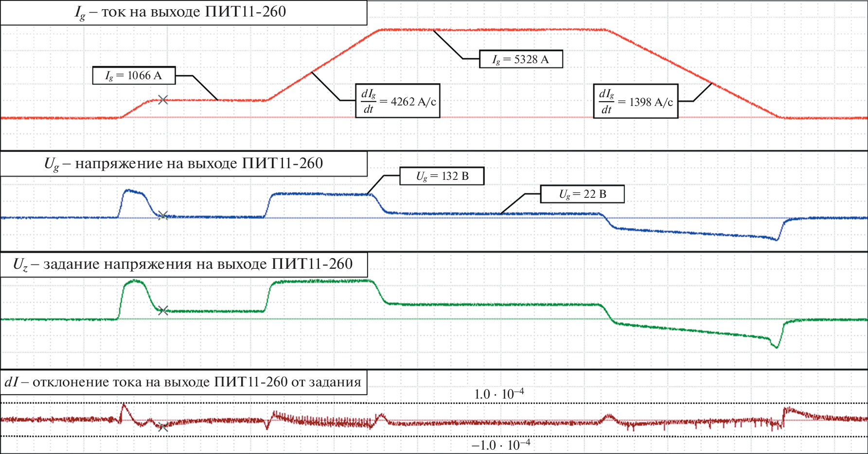This screenshot has width=868, height=454.
Task: Click the flat top of the red current trace
Action: 491,30
